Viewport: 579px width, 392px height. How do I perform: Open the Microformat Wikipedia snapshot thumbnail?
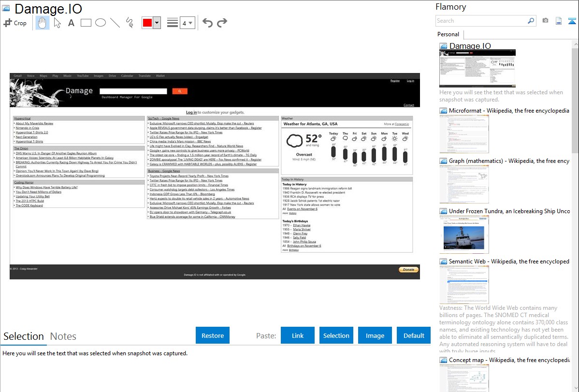[464, 134]
